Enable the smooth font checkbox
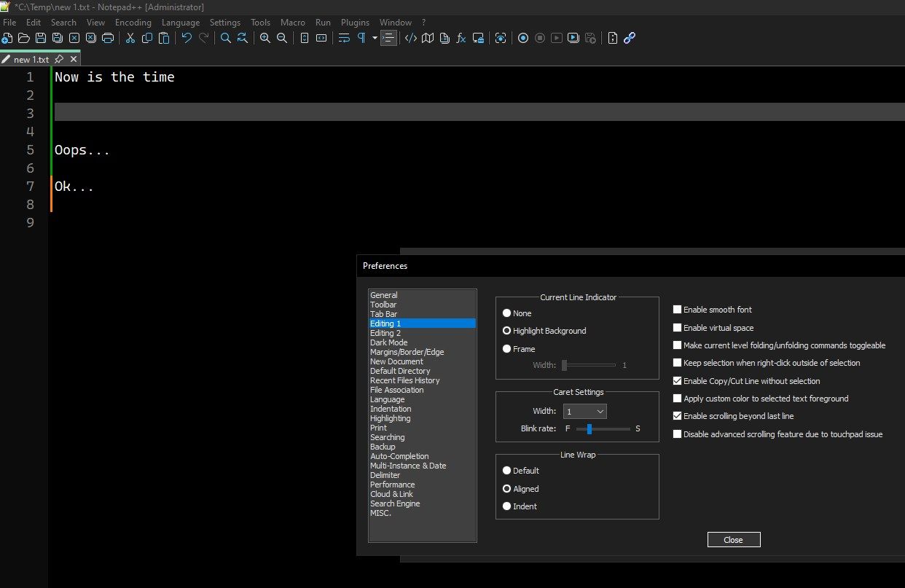The image size is (905, 588). coord(678,310)
